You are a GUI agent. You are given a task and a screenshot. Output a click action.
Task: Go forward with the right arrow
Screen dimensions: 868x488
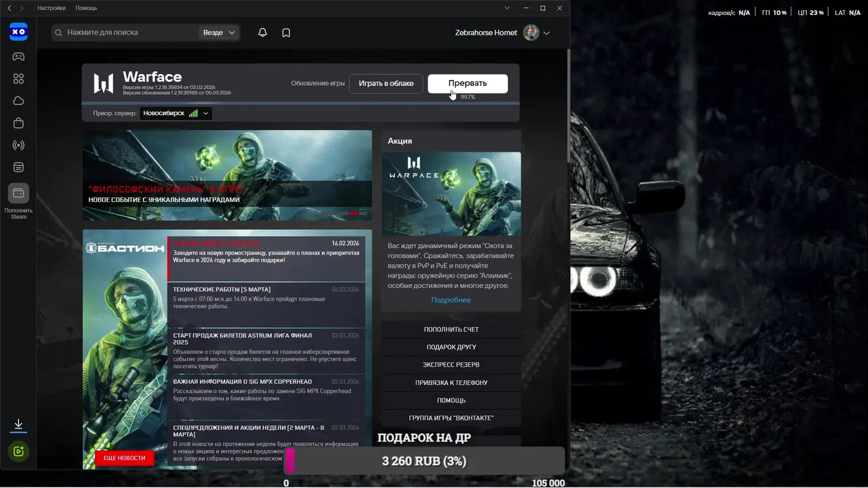pos(22,8)
